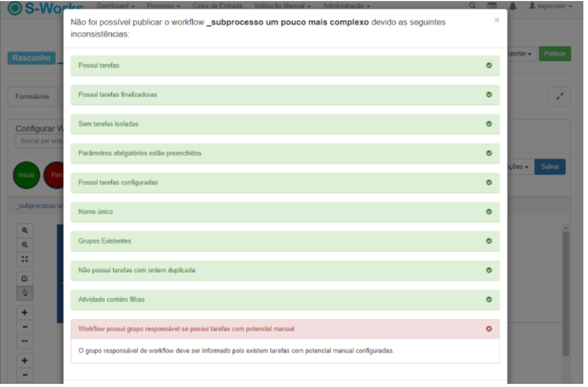The height and width of the screenshot is (387, 588).
Task: Click the search magnifier in top navbar
Action: click(x=473, y=6)
